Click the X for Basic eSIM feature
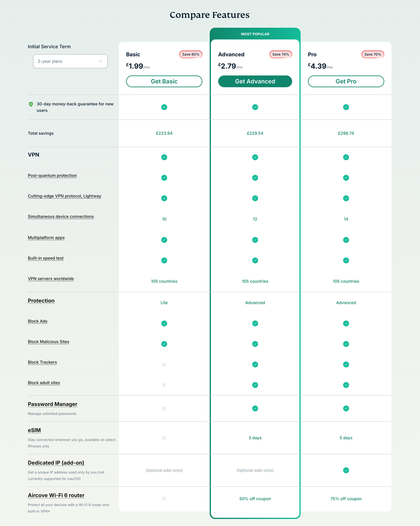The width and height of the screenshot is (420, 526). click(164, 438)
